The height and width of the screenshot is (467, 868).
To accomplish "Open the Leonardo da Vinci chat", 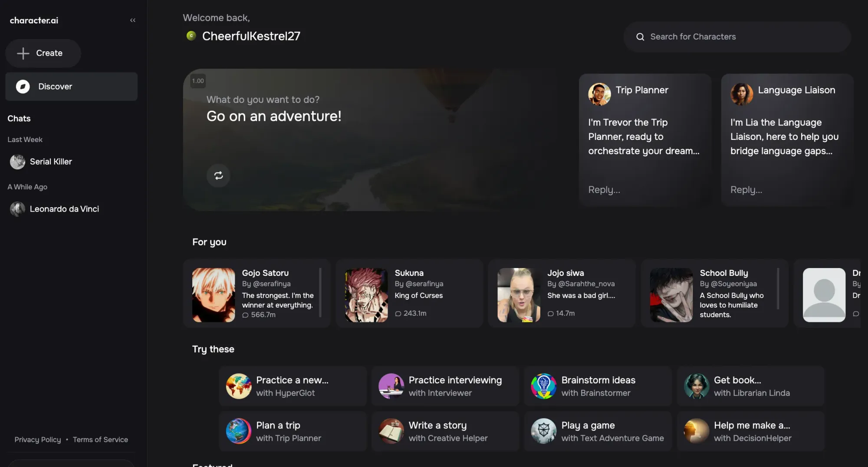I will click(x=64, y=209).
